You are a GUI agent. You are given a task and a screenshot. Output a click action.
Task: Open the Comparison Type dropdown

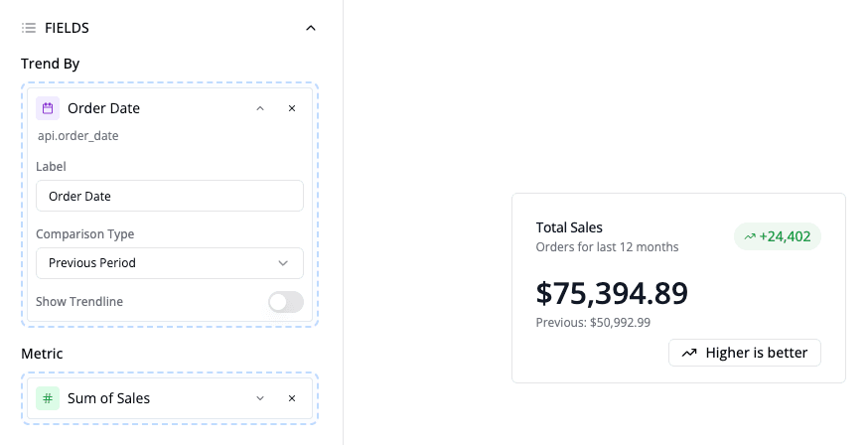click(x=169, y=263)
